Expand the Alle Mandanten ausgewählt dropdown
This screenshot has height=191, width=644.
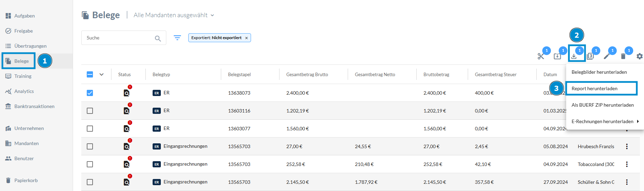212,15
